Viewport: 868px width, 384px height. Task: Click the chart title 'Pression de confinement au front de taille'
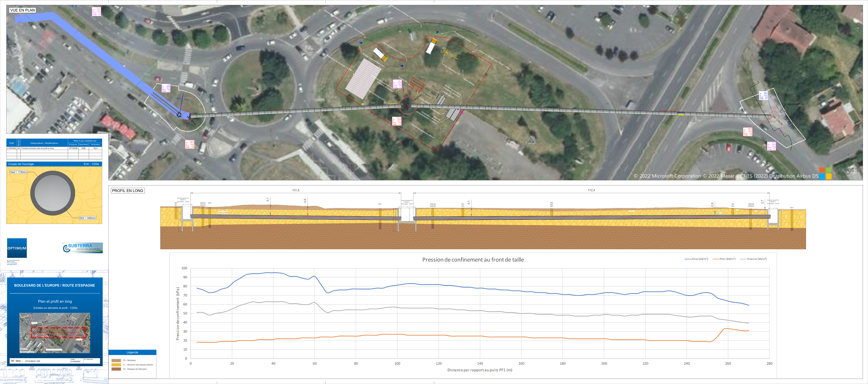[473, 260]
